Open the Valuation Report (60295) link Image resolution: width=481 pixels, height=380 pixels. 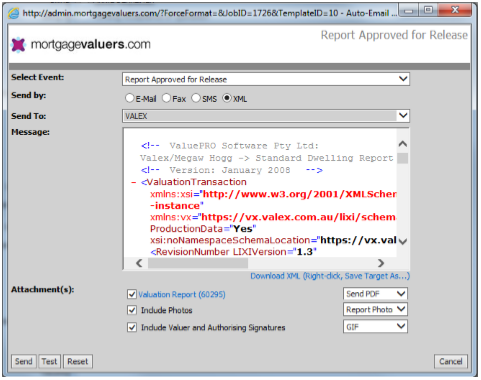[x=182, y=295]
